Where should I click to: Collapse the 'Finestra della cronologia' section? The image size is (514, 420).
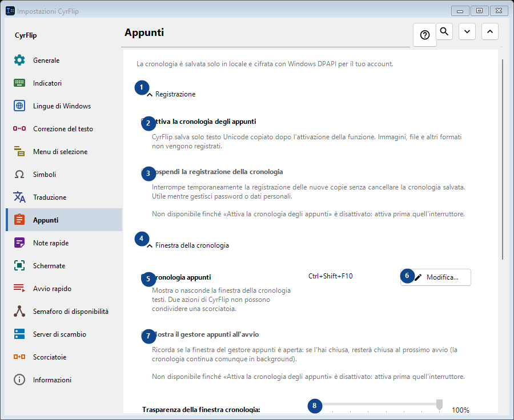[150, 246]
